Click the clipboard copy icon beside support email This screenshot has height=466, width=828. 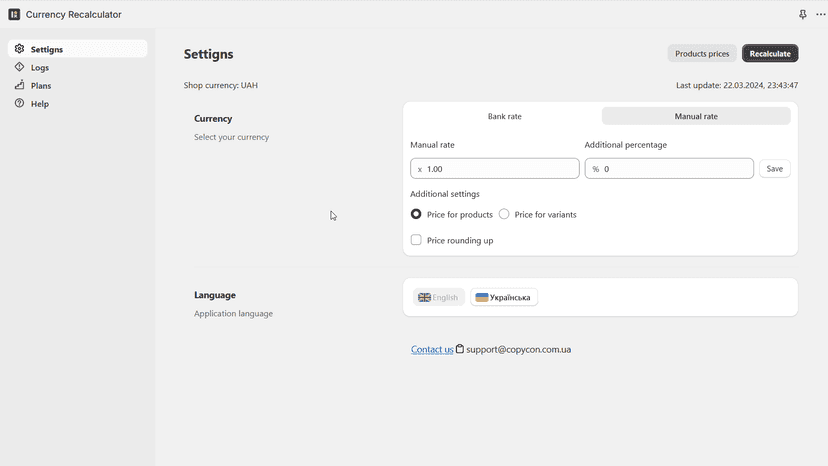point(460,349)
